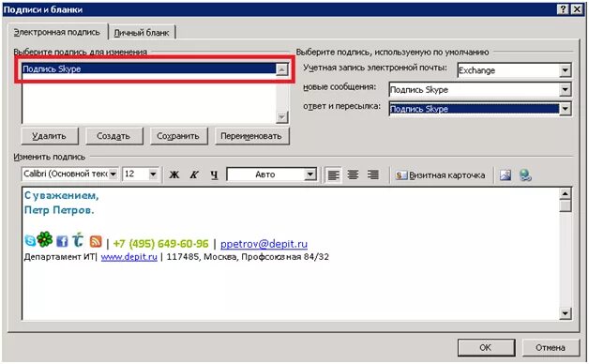Click the С уважением, line in editor
The height and width of the screenshot is (364, 589).
coord(61,195)
